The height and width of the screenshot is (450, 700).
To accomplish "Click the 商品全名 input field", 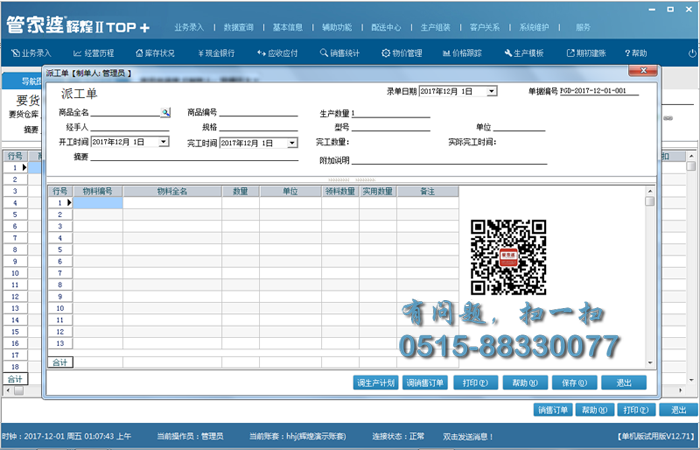I will pos(125,112).
